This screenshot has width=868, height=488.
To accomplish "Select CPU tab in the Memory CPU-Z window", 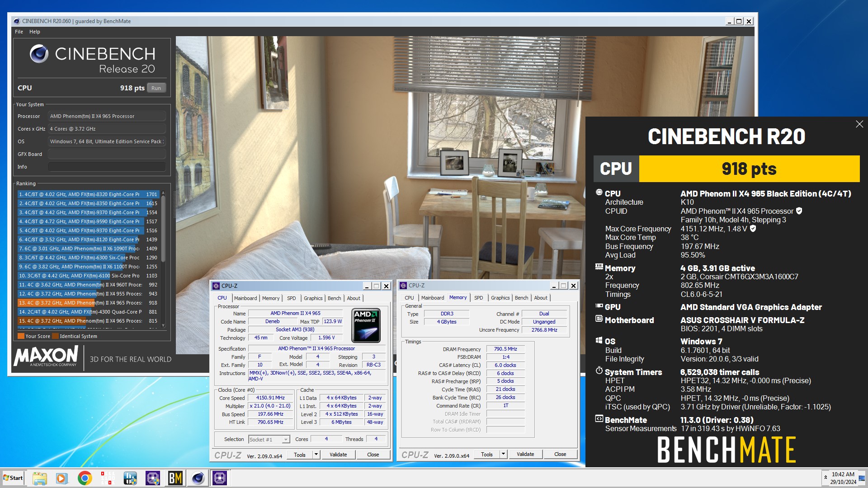I will [x=409, y=298].
